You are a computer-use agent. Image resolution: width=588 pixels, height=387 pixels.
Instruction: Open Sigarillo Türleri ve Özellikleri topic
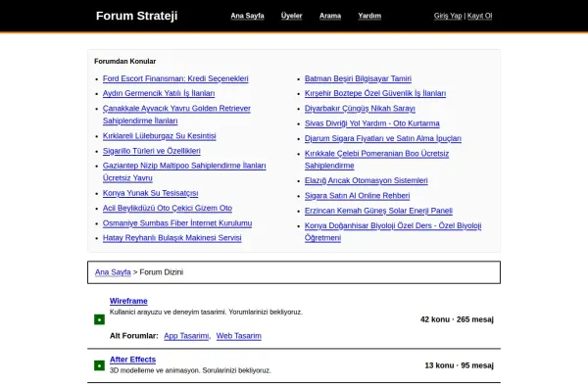pyautogui.click(x=152, y=151)
